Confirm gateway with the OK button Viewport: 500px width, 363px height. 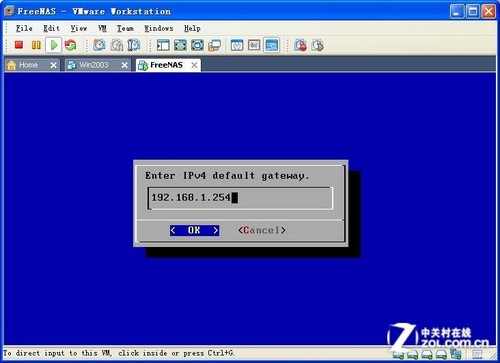tap(194, 230)
